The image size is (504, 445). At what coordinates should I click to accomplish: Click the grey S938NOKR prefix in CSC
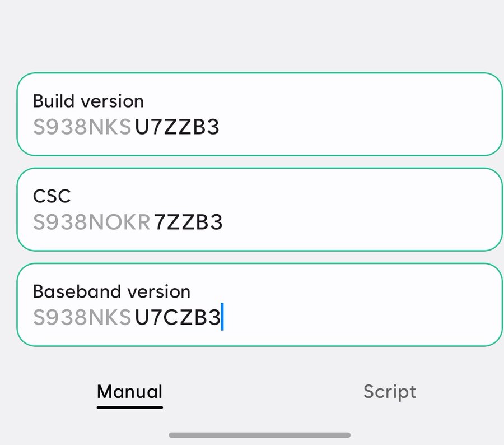pos(91,223)
